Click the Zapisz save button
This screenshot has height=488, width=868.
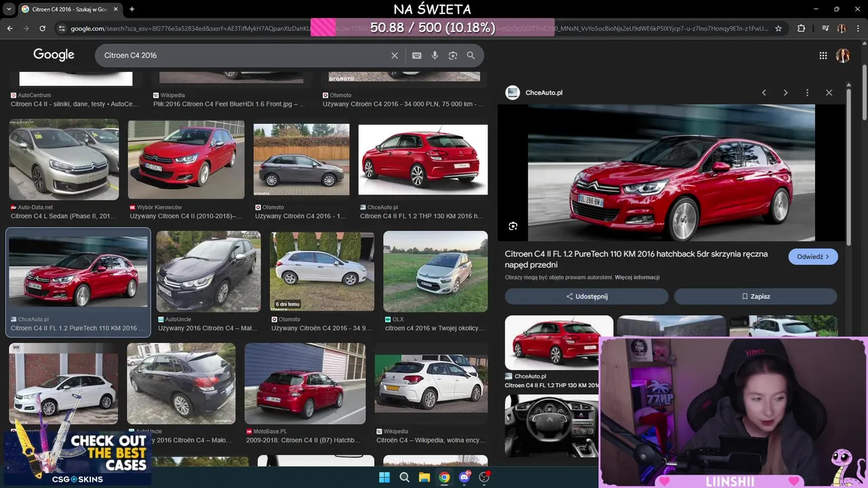[755, 296]
